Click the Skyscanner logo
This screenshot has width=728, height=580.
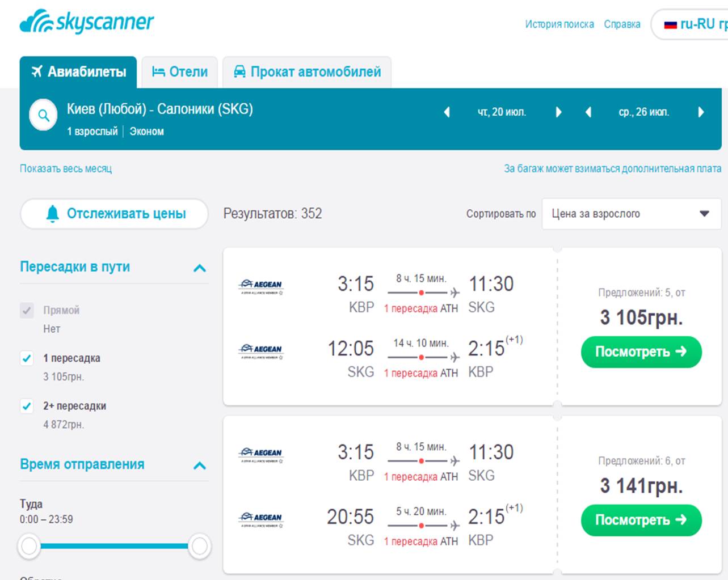point(86,22)
